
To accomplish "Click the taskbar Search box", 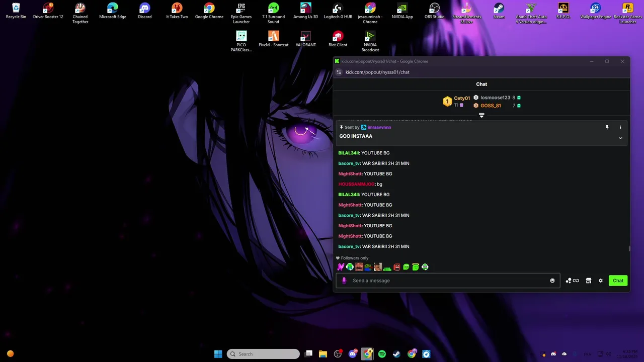I will [x=263, y=354].
